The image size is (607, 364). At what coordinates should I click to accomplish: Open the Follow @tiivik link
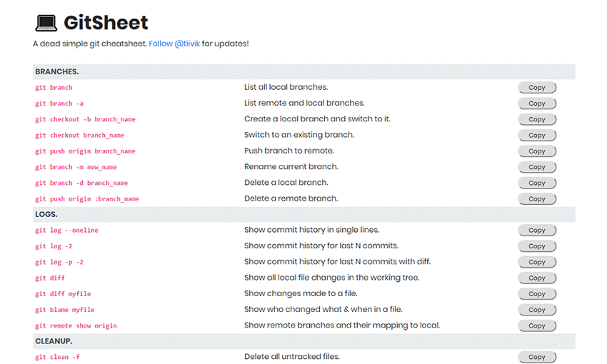174,44
